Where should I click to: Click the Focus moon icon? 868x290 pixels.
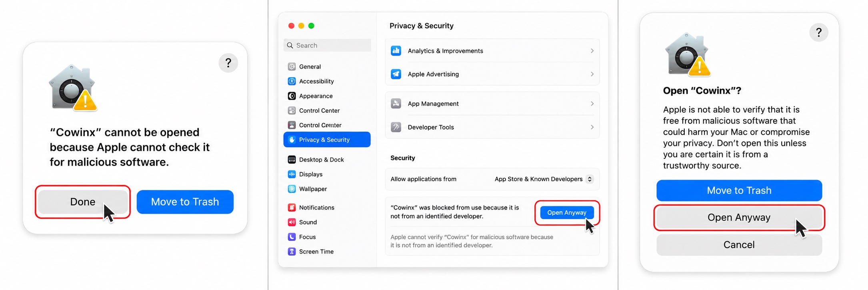click(292, 237)
